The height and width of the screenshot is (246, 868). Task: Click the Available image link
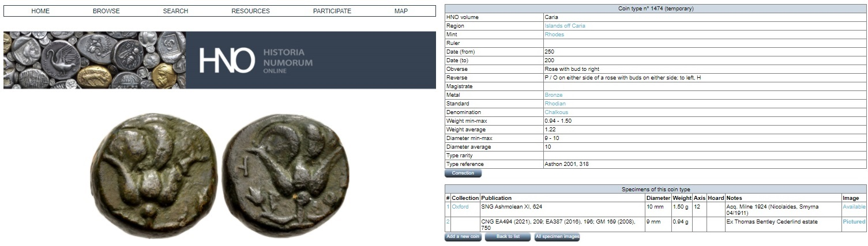854,207
